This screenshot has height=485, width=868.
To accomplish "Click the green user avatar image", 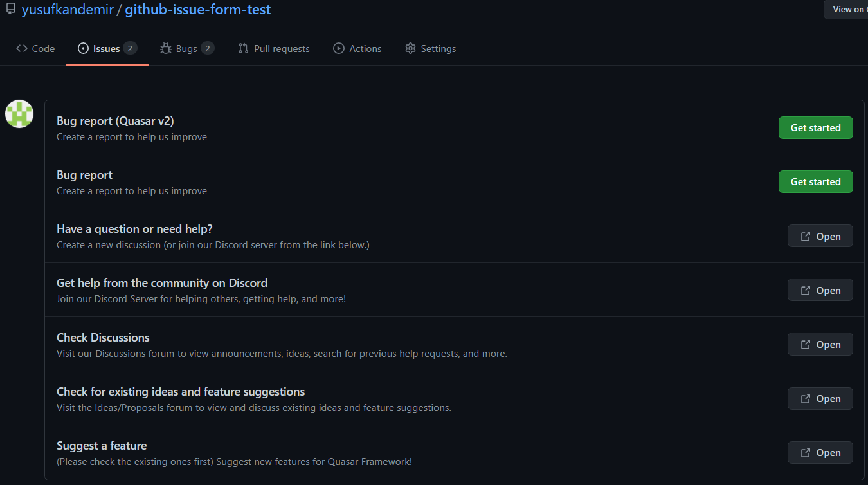I will pos(19,114).
